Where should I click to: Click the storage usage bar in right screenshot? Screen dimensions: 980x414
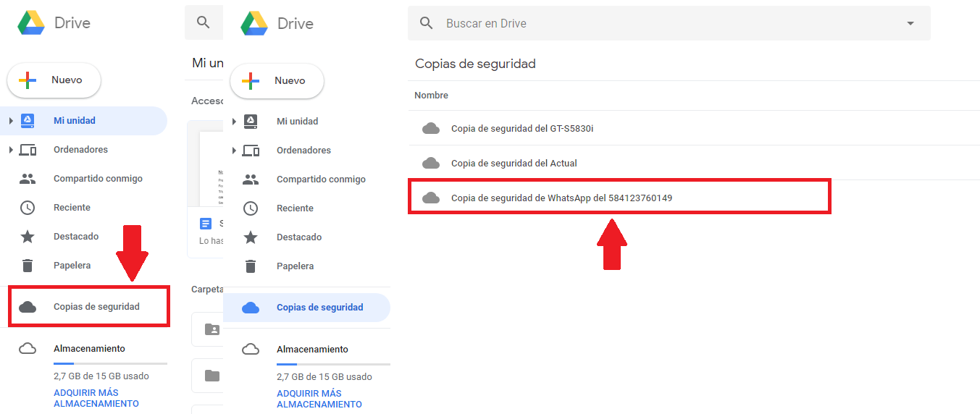tap(333, 364)
